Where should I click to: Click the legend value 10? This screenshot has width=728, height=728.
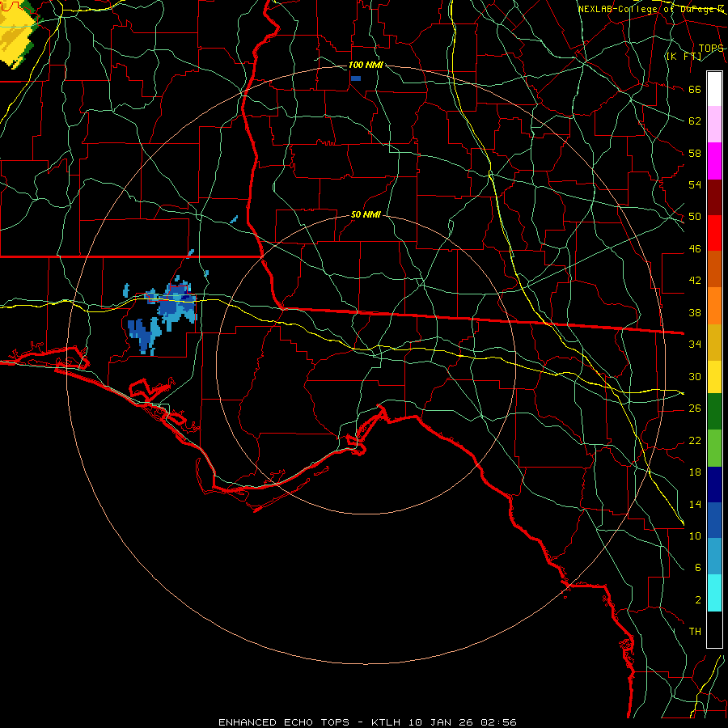tap(695, 535)
